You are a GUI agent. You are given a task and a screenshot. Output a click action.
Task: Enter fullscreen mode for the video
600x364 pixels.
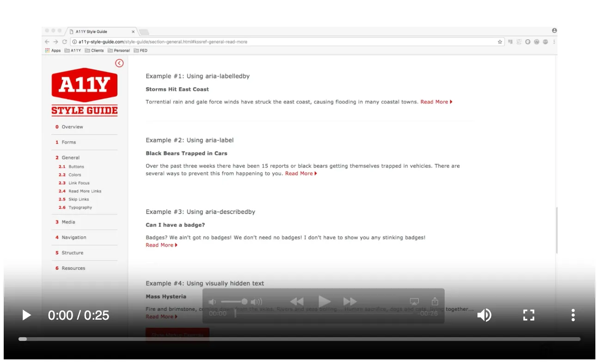528,315
